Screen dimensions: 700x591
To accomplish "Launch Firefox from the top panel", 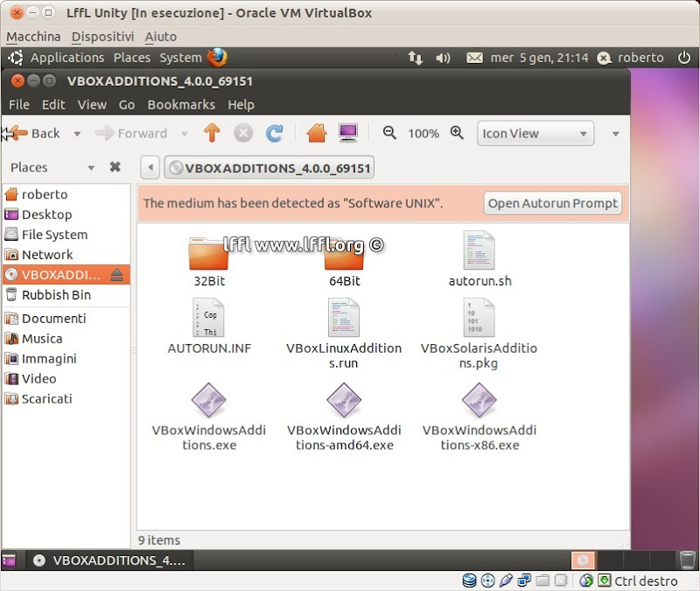I will (x=217, y=58).
